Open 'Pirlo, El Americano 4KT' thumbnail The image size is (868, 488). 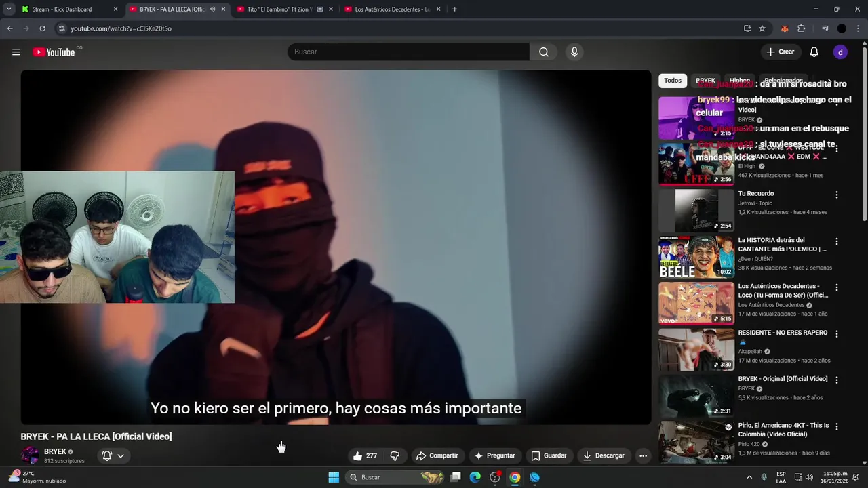tap(696, 442)
